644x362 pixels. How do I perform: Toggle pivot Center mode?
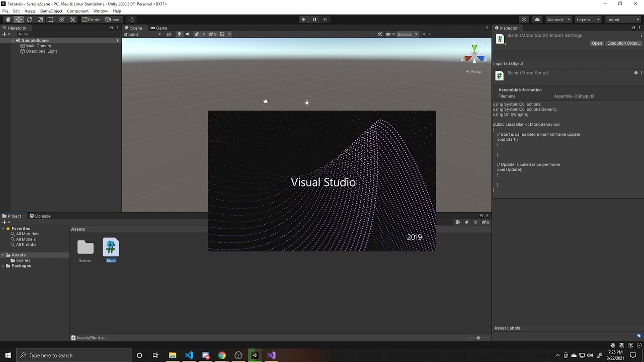[x=92, y=20]
